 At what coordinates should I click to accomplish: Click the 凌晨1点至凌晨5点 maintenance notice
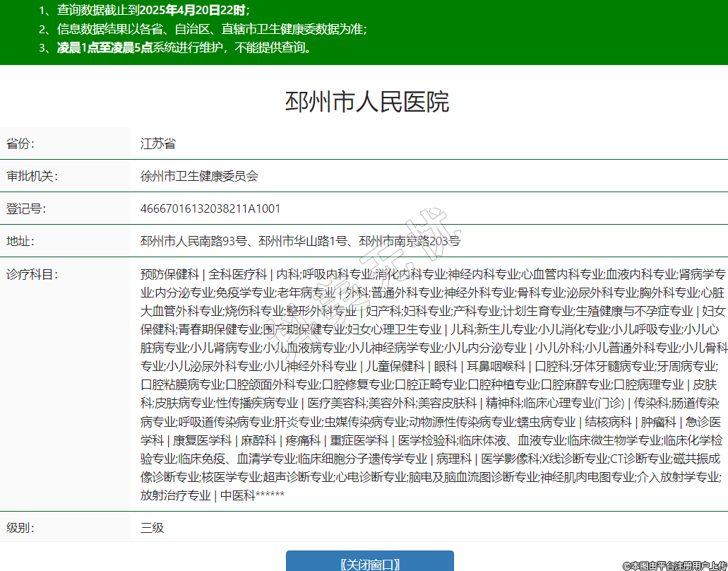(184, 48)
